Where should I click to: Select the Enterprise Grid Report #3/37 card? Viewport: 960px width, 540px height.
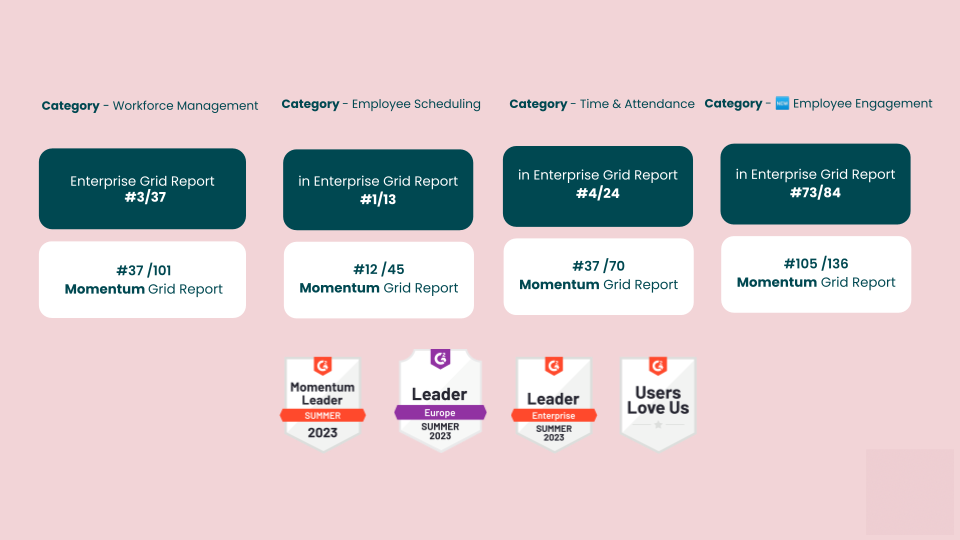[x=142, y=189]
